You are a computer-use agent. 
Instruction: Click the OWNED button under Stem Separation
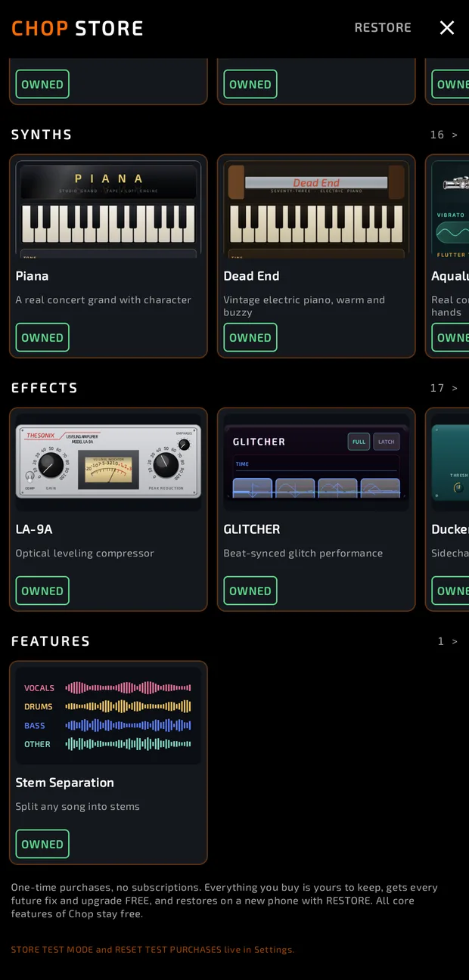point(42,844)
